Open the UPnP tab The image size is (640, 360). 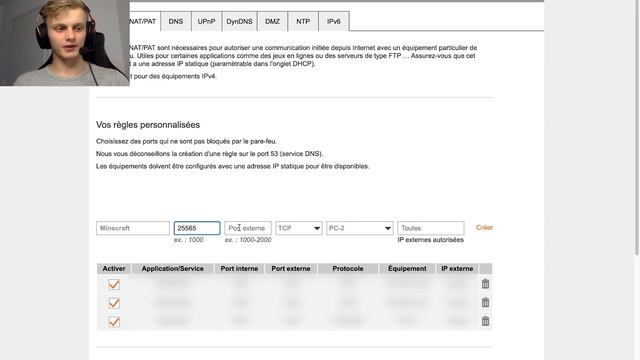click(x=207, y=21)
